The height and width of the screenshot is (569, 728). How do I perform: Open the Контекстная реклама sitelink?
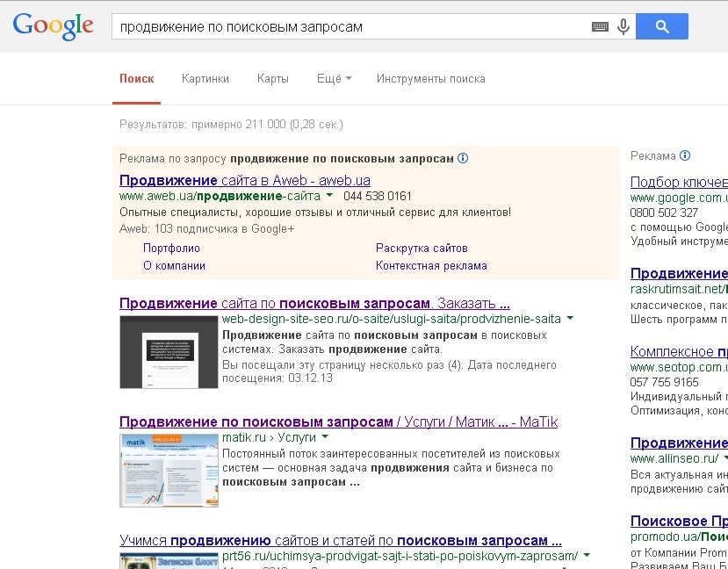point(431,266)
